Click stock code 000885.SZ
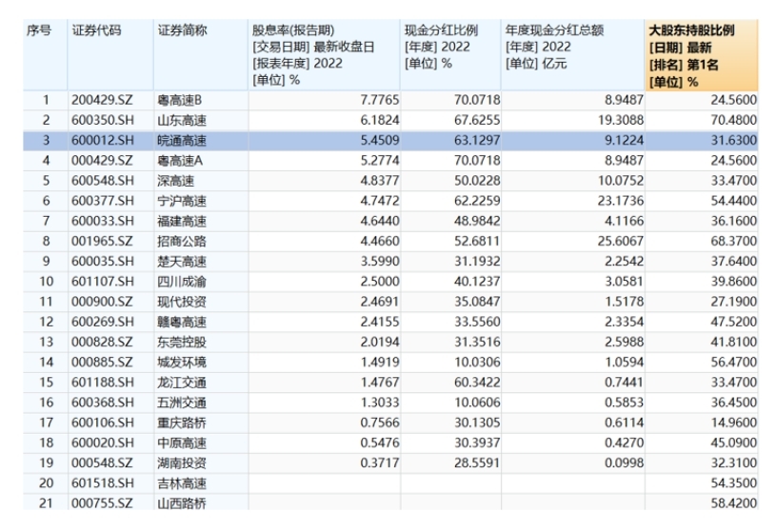776x532 pixels. tap(103, 363)
